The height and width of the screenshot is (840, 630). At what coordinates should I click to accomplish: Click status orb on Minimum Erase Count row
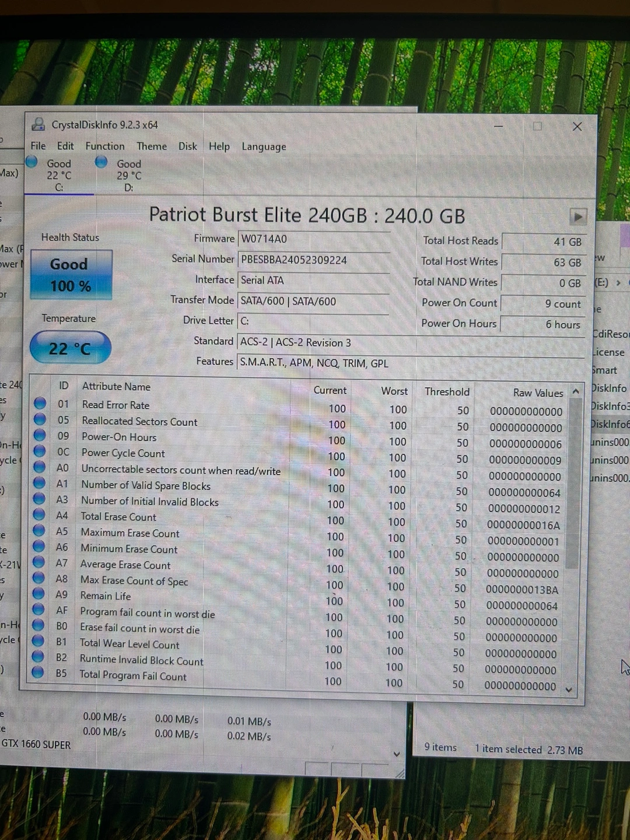click(x=39, y=546)
